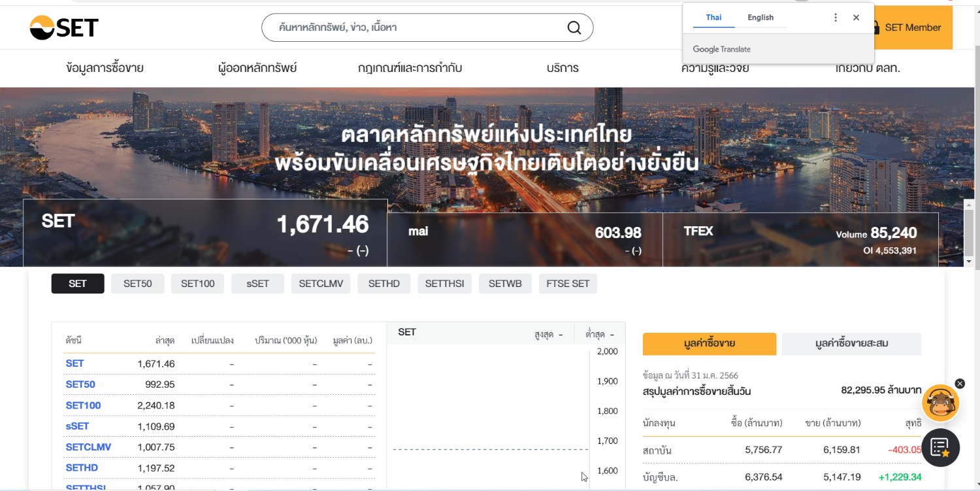Click the 82,295.95 ล้านบาท total value
Image resolution: width=980 pixels, height=491 pixels.
[x=881, y=390]
